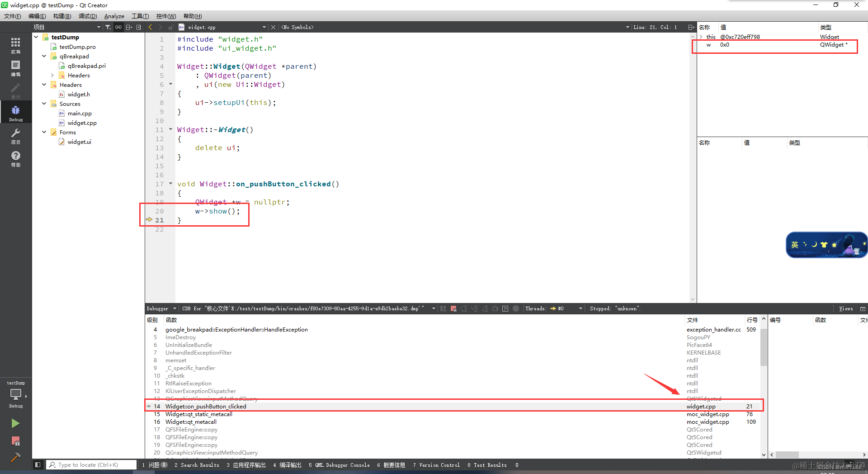The image size is (868, 474).
Task: Open the Debug mode in left sidebar
Action: (x=16, y=112)
